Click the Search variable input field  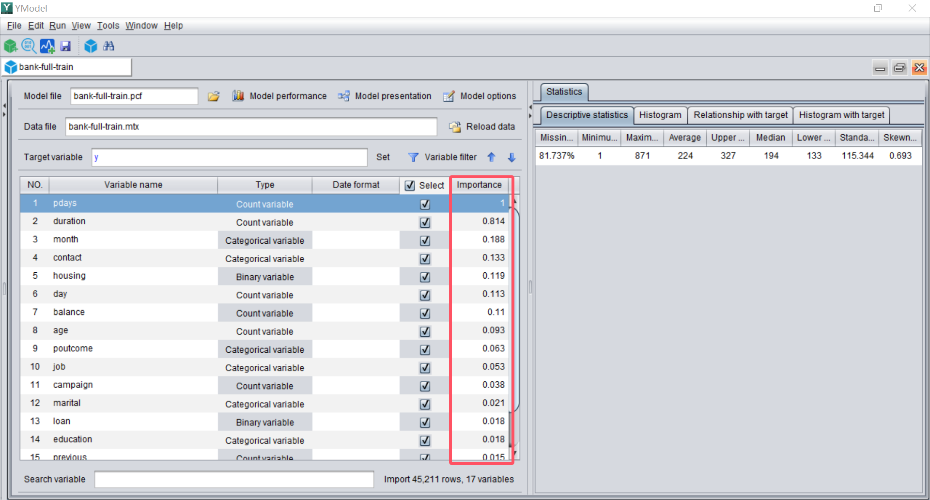(x=233, y=479)
